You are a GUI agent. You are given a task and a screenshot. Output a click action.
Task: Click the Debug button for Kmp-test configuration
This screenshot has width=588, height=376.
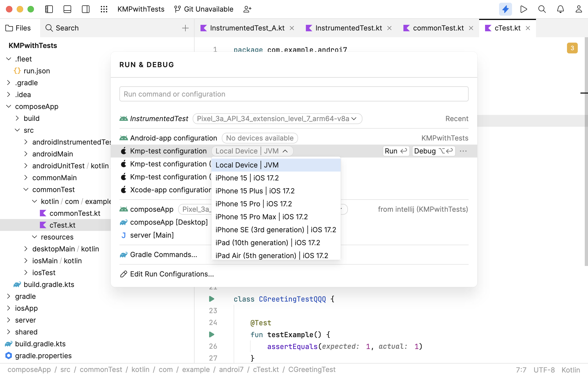(x=433, y=151)
